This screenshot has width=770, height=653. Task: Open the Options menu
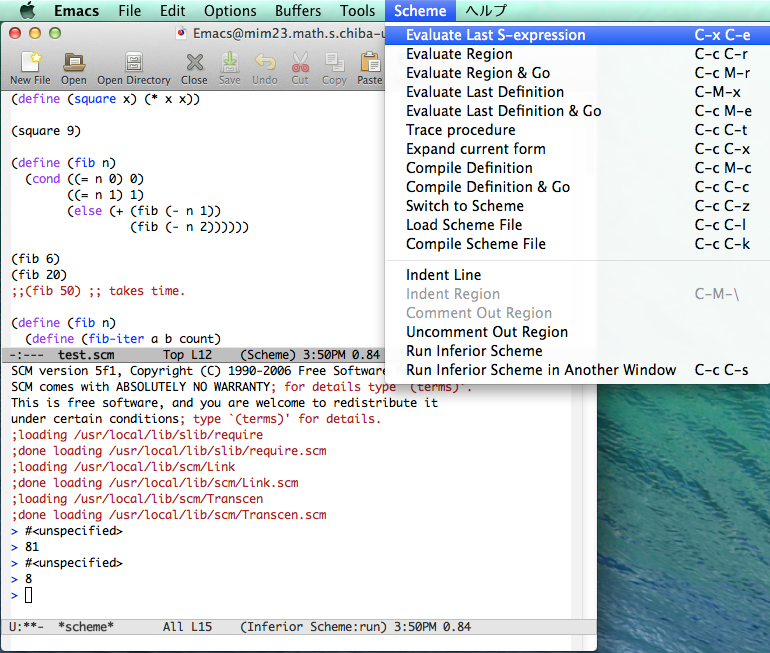[x=230, y=10]
